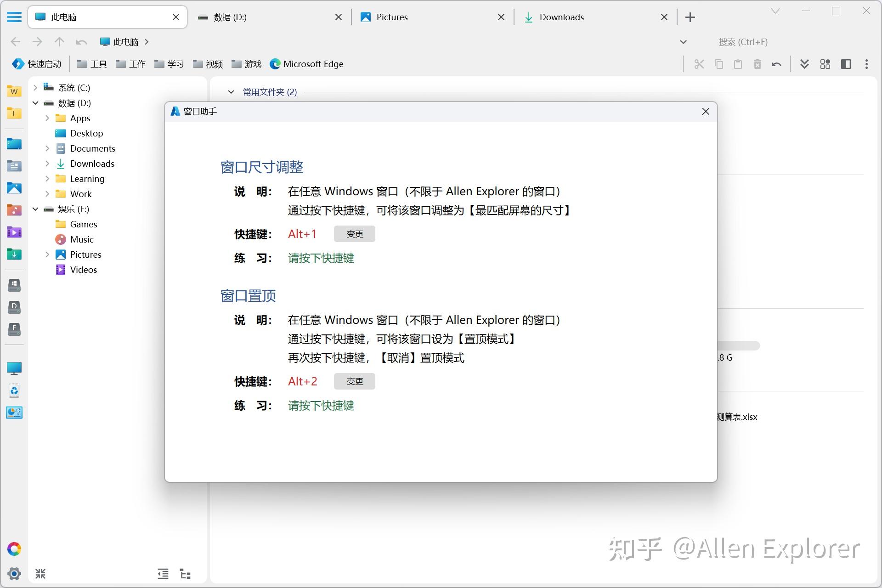Toggle the split panel view icon

pyautogui.click(x=846, y=64)
